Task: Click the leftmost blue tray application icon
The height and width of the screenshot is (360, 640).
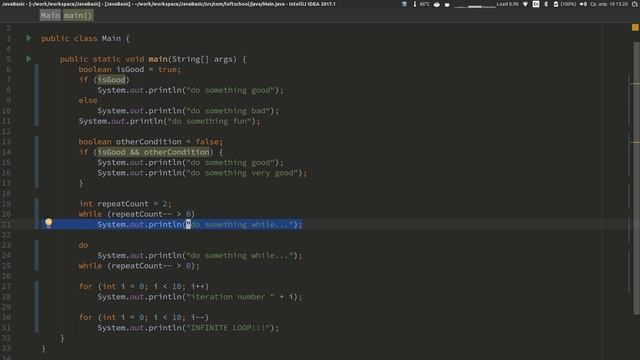Action: pos(404,4)
